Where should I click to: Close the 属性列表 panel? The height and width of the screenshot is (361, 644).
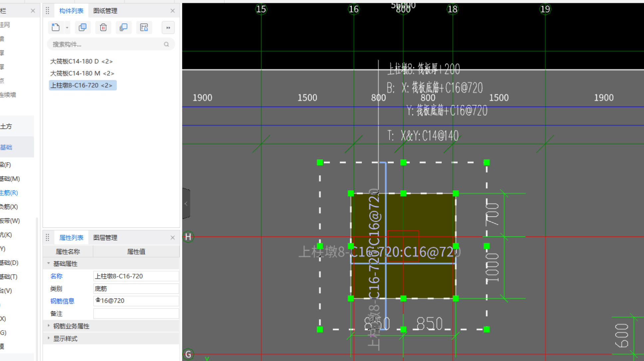[x=172, y=237]
